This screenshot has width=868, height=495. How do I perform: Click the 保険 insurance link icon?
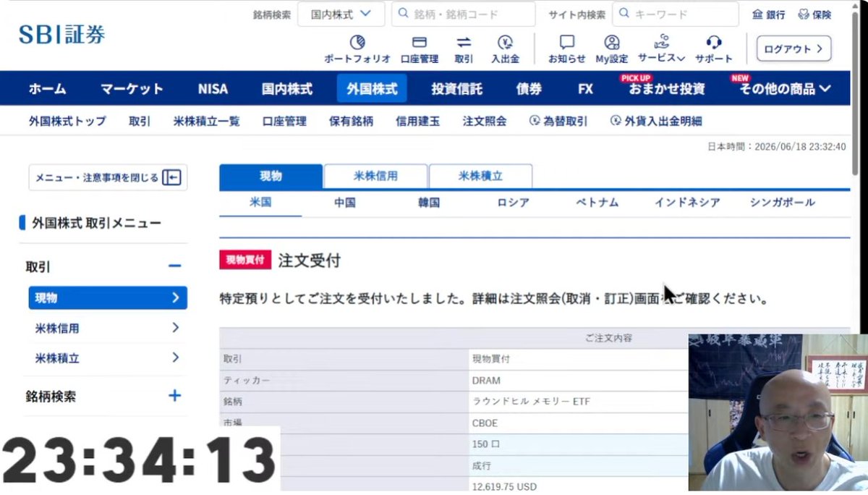pyautogui.click(x=804, y=14)
